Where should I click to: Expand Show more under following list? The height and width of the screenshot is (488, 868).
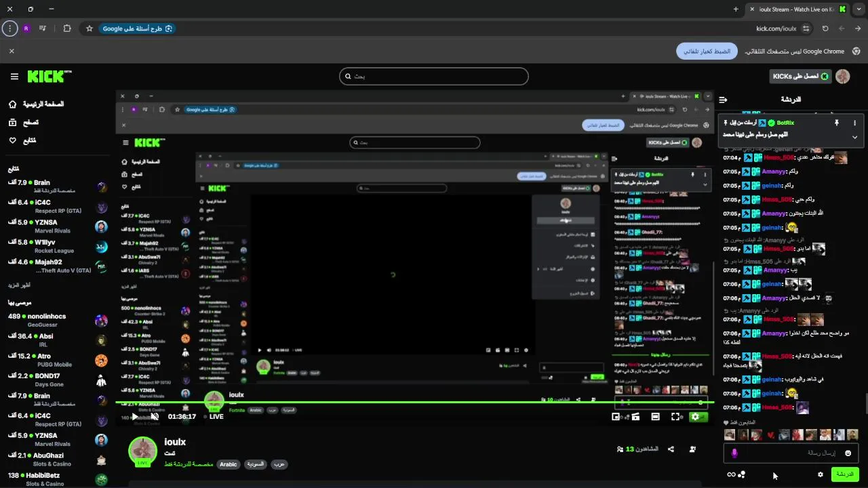tap(20, 286)
